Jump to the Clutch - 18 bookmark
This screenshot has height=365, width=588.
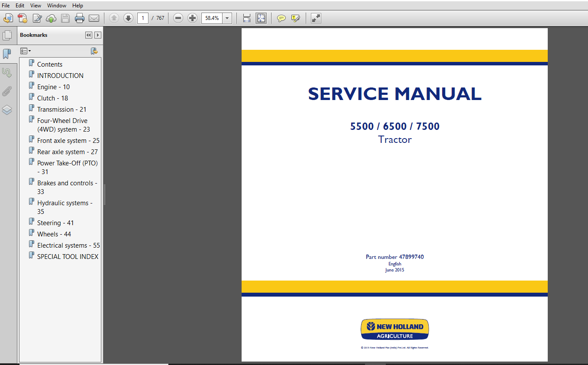(52, 98)
